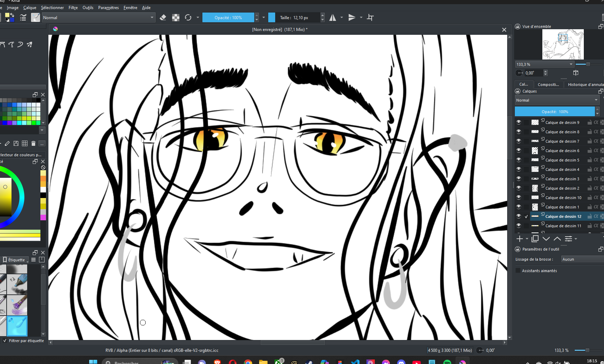The width and height of the screenshot is (604, 364).
Task: Toggle preserve alpha checkerboard icon
Action: (176, 17)
